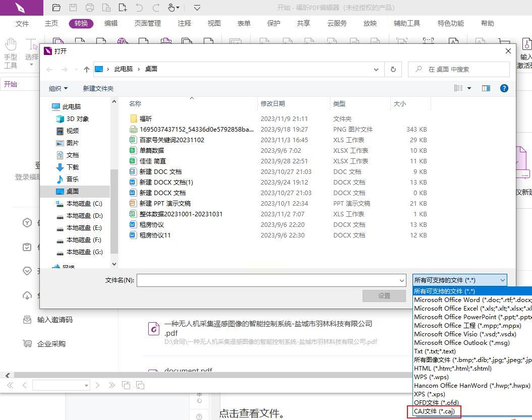Click the search box 在 桌面 中搜索
Viewport: 532px width, 420px height.
click(x=459, y=69)
